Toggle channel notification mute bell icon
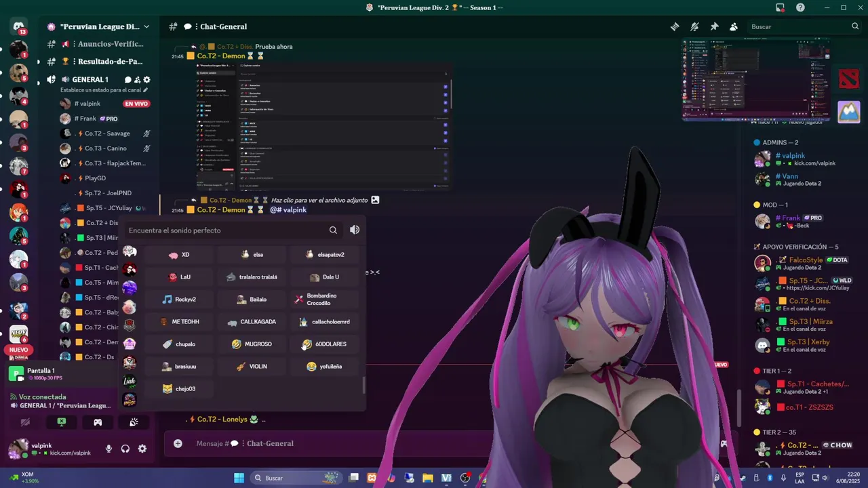868x488 pixels. [x=694, y=26]
